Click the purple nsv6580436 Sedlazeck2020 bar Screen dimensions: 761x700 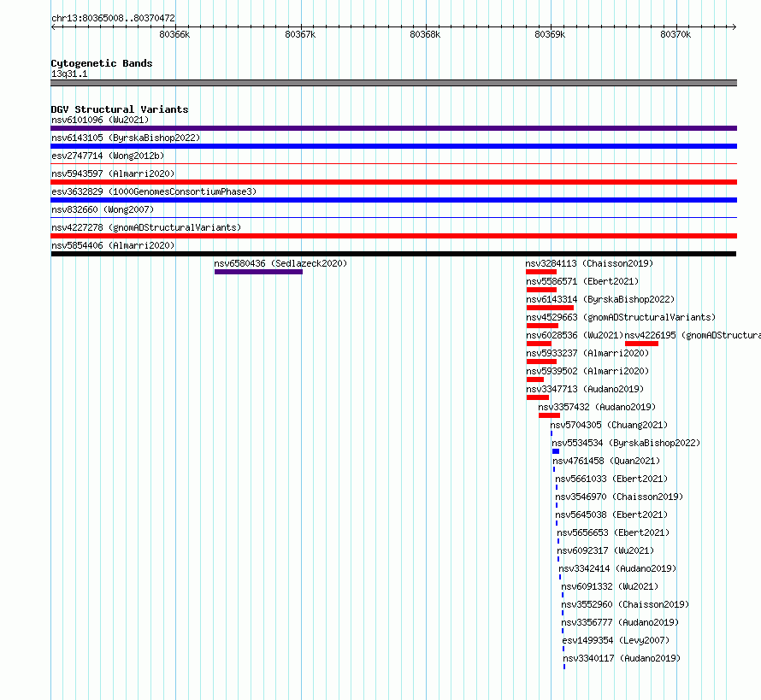point(259,272)
